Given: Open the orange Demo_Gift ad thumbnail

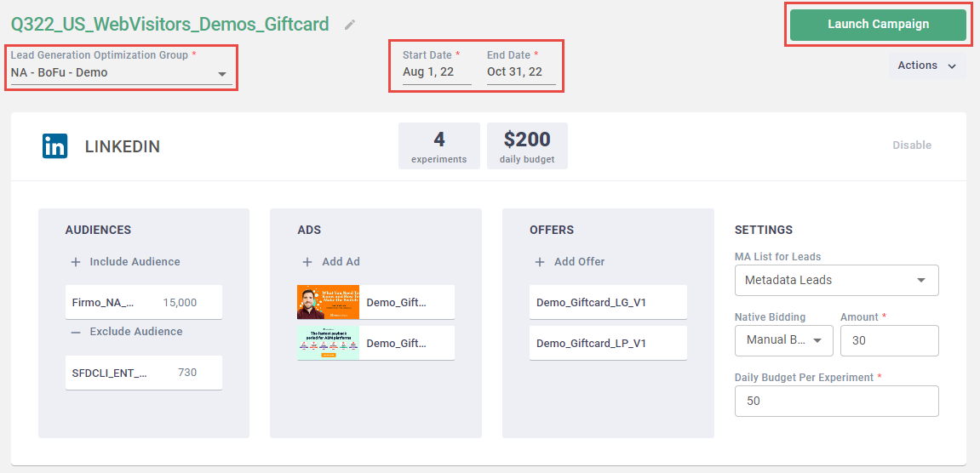Looking at the screenshot, I should coord(329,302).
